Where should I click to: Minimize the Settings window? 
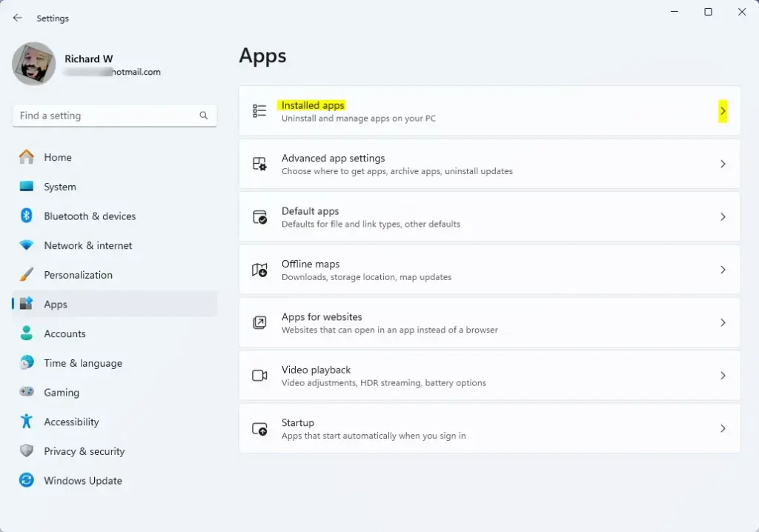(675, 12)
